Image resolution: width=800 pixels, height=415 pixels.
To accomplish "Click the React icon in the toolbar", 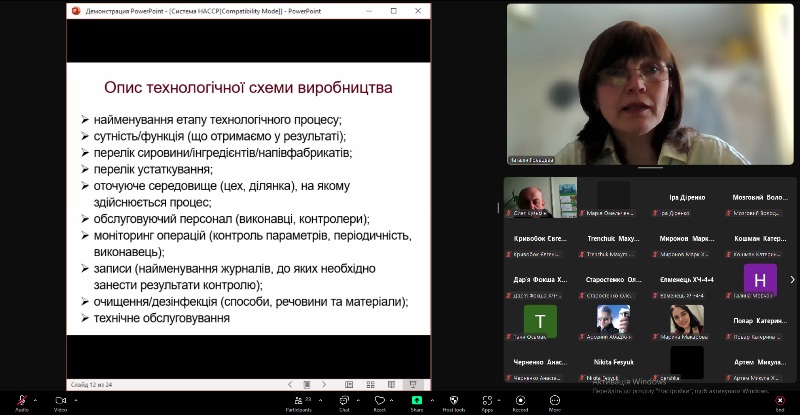I will click(380, 401).
